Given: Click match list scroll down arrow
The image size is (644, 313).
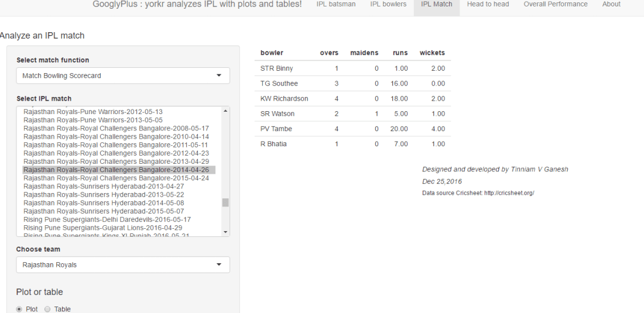Looking at the screenshot, I should tap(225, 232).
